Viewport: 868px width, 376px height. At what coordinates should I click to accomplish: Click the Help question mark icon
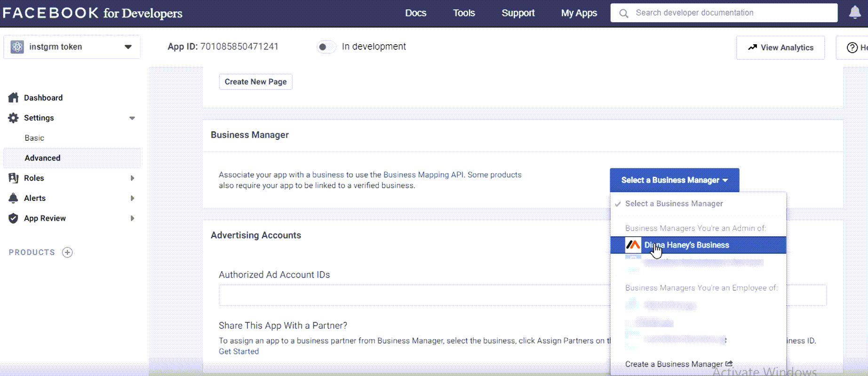click(852, 48)
